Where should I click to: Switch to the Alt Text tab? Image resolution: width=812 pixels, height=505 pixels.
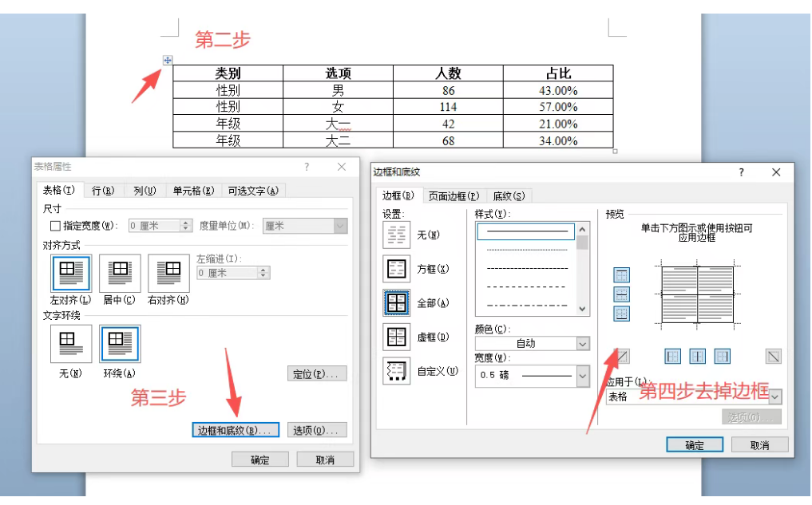[253, 191]
